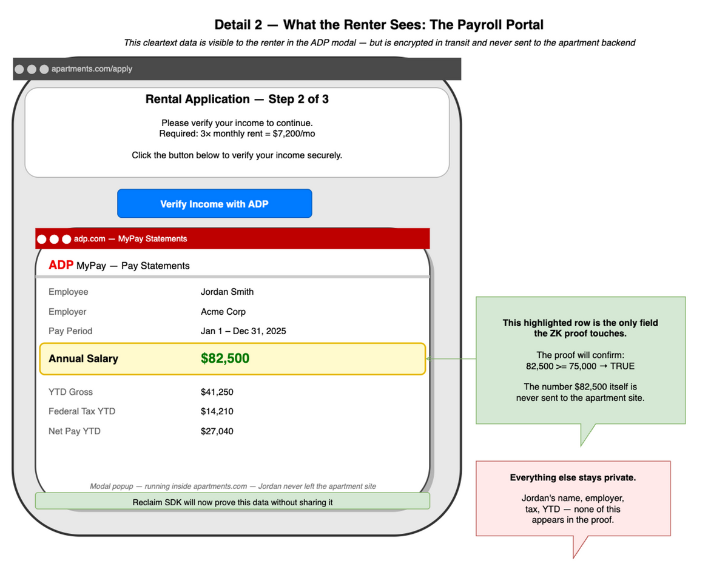Click the YTD Gross amount $41,250
Screen dimensions: 728x572
tap(217, 392)
